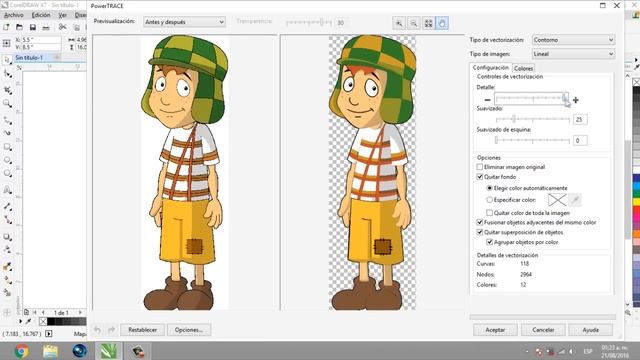
Task: Click the zoom to fit icon
Action: click(x=428, y=23)
